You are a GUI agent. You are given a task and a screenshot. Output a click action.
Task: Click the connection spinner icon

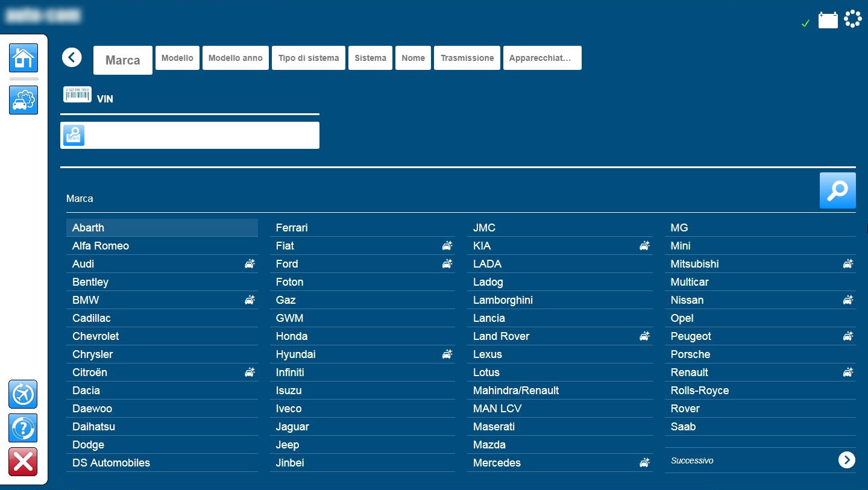(x=853, y=19)
